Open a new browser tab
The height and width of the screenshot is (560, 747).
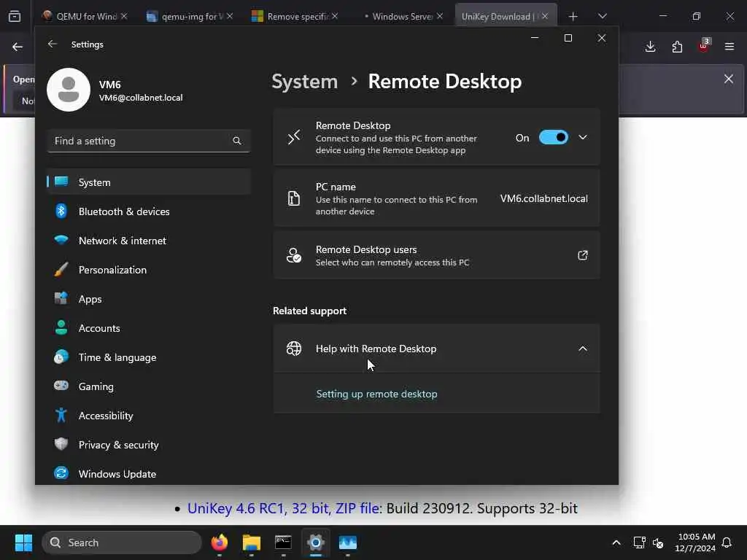pyautogui.click(x=573, y=17)
